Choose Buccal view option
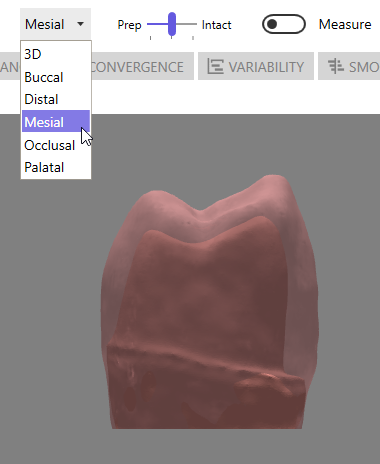 pyautogui.click(x=56, y=77)
